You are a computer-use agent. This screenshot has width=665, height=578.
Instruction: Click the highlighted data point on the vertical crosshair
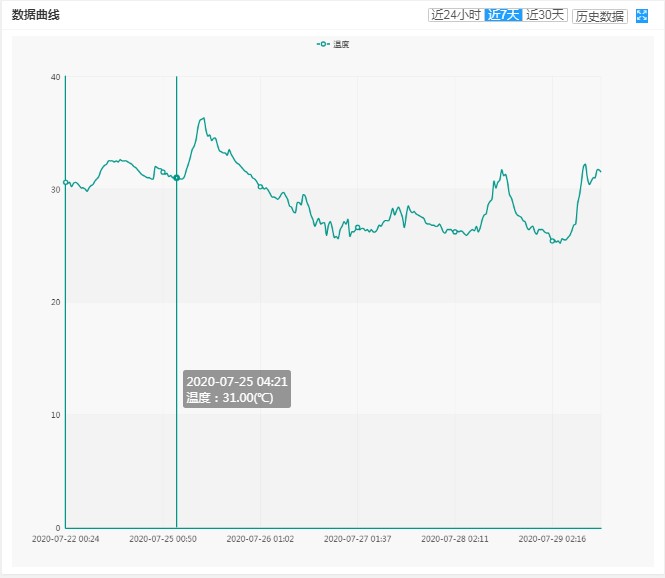[177, 178]
